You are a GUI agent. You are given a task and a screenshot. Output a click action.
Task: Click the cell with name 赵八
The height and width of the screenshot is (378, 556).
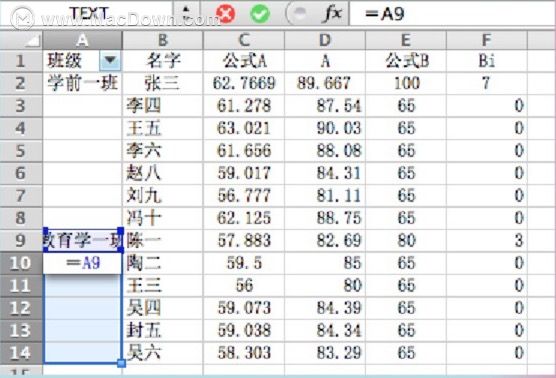[163, 173]
